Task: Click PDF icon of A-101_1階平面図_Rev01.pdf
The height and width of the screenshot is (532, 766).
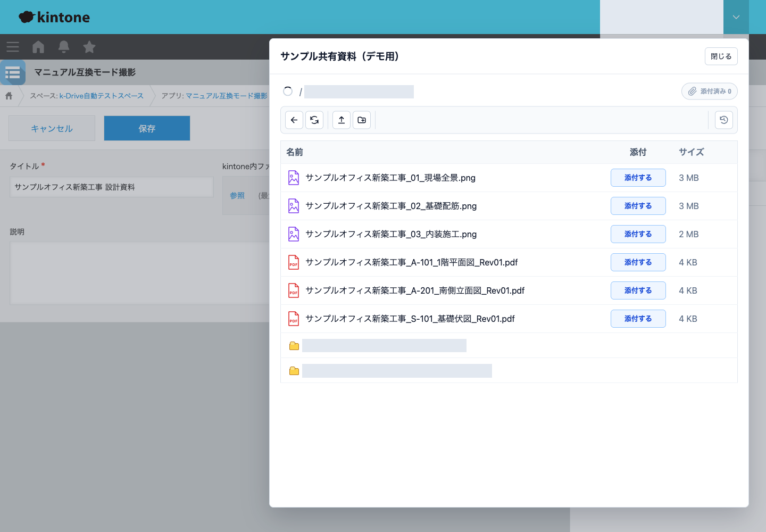Action: coord(294,262)
